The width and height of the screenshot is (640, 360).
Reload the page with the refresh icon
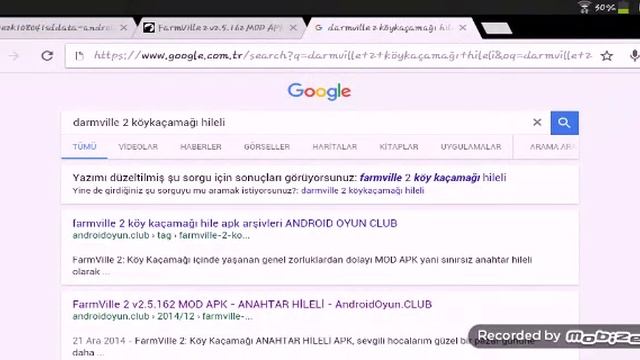click(x=47, y=56)
